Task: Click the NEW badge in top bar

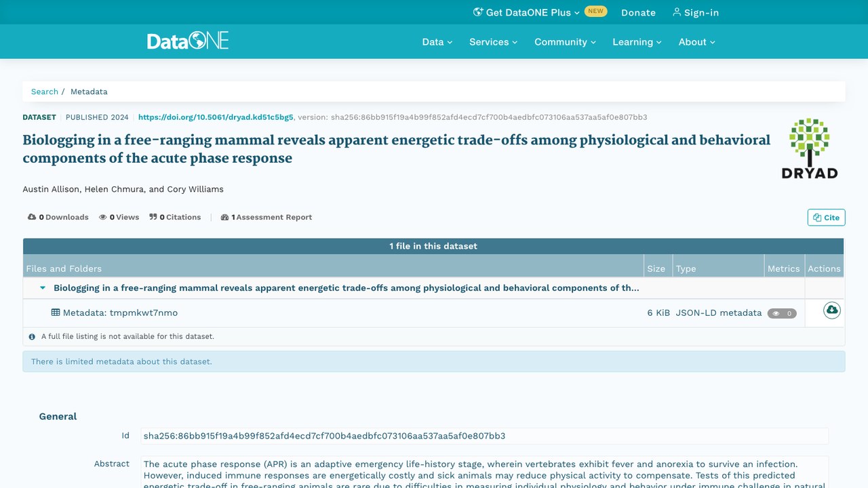Action: click(x=595, y=12)
